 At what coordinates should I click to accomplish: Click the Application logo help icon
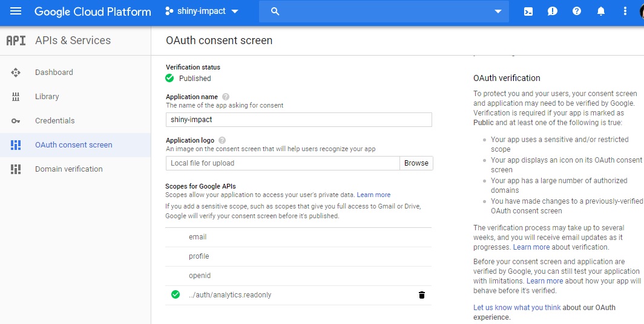(222, 140)
